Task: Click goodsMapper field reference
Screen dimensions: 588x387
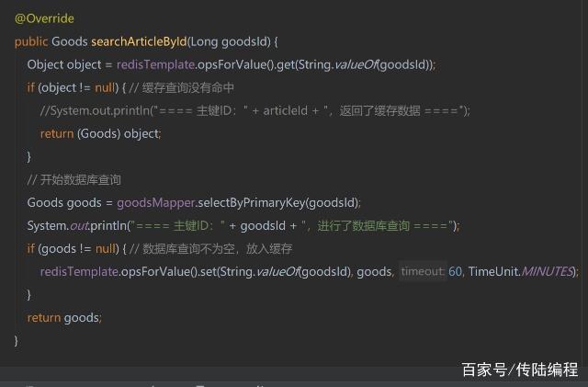Action: tap(155, 203)
